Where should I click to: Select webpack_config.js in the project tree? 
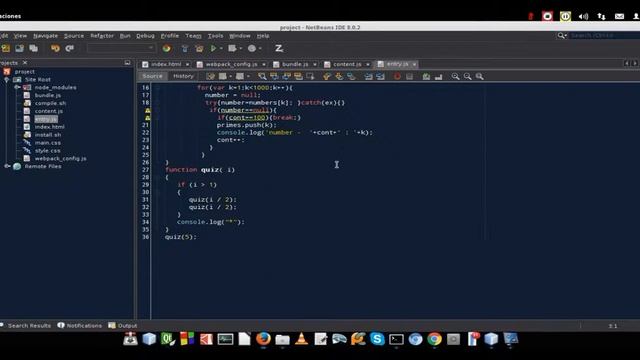click(x=60, y=158)
